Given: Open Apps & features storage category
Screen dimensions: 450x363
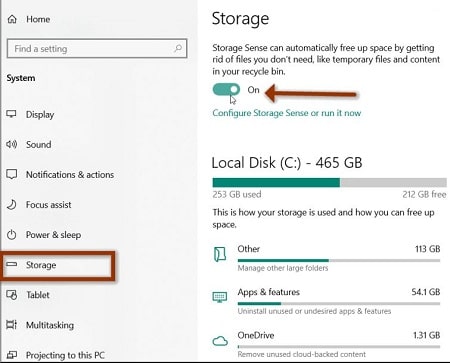Looking at the screenshot, I should pos(326,301).
